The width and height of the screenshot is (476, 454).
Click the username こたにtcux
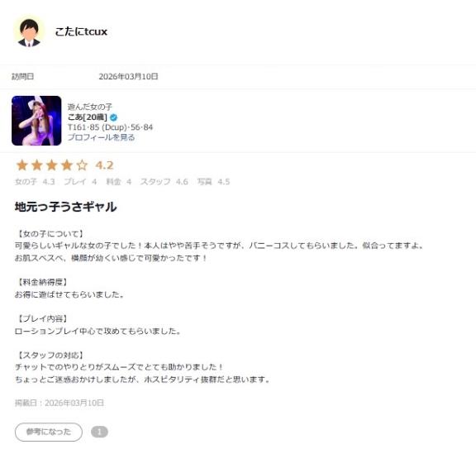click(x=81, y=31)
